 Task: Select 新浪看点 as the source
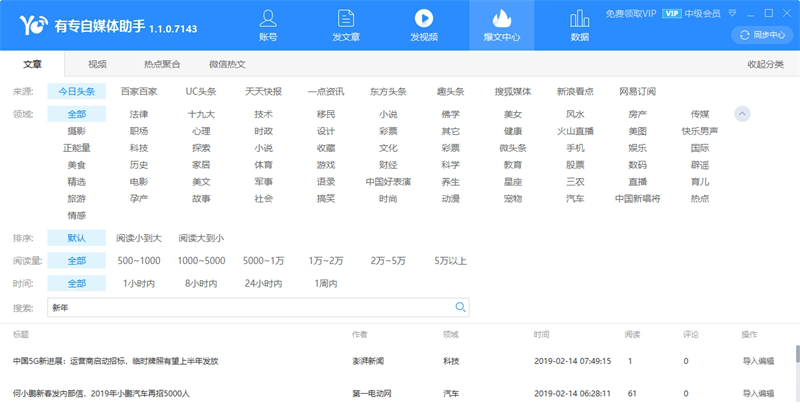(x=575, y=91)
